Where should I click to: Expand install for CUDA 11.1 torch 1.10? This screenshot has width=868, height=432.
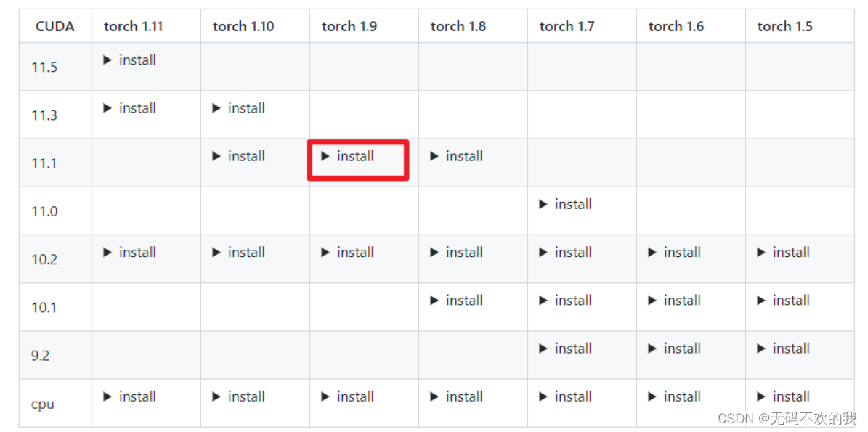(239, 156)
